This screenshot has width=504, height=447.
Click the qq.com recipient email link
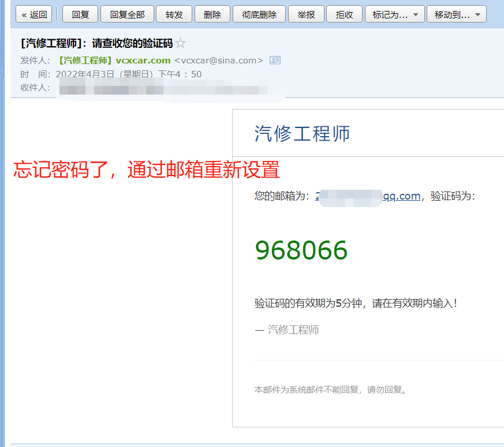tap(401, 196)
